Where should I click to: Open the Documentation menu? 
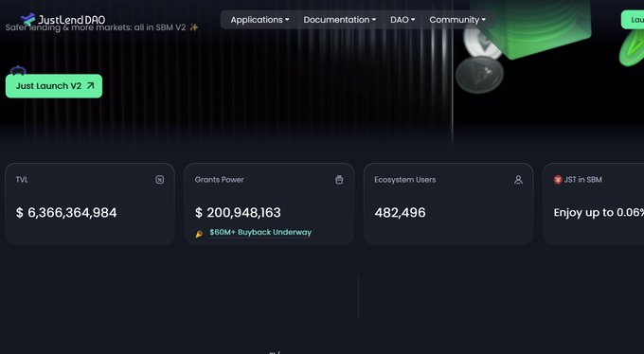click(339, 20)
